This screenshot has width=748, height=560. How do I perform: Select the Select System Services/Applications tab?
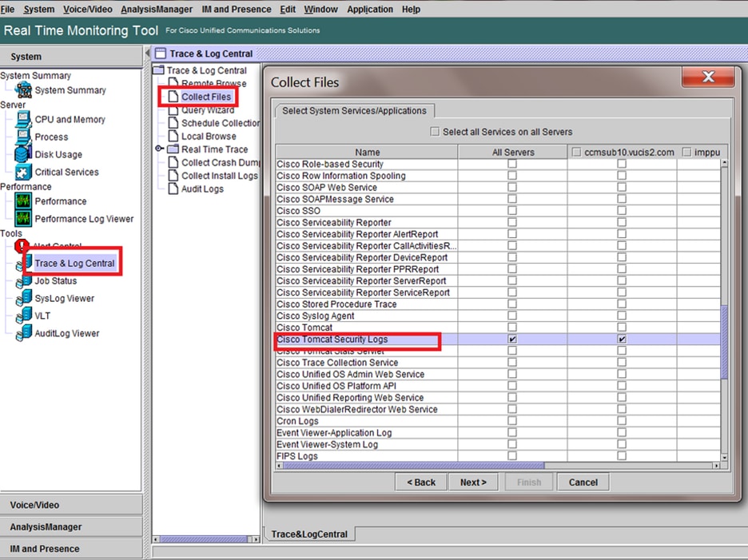click(355, 111)
